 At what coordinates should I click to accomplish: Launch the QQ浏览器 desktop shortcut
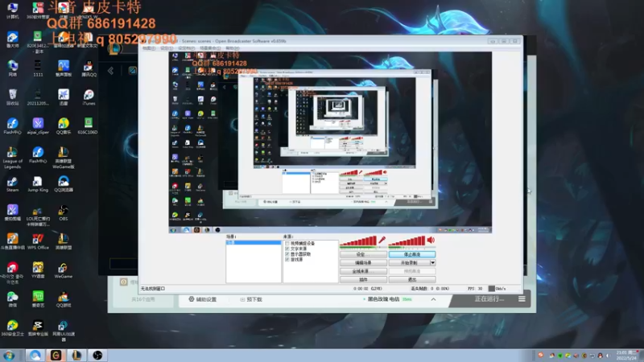point(63,185)
